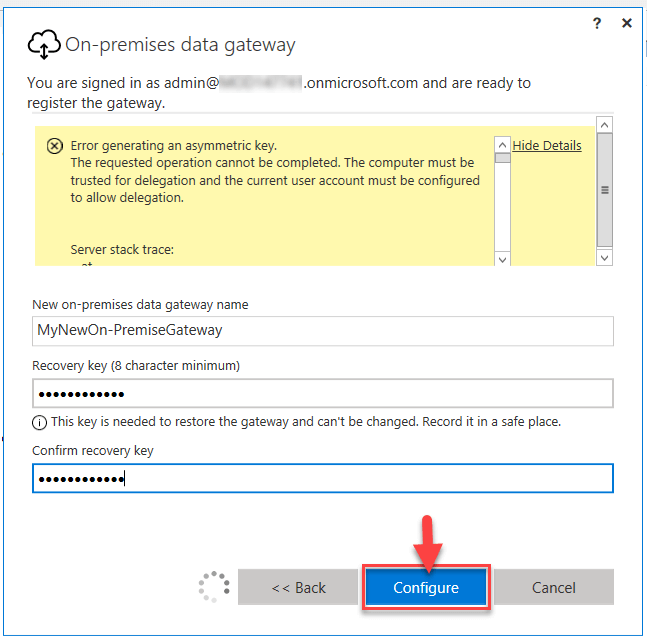647x641 pixels.
Task: Click the outer panel scroll down arrow
Action: point(604,257)
